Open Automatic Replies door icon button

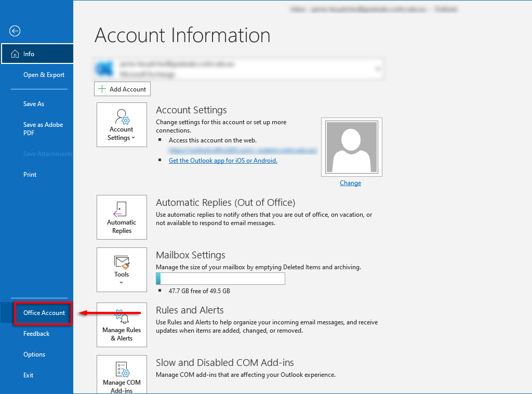coord(121,209)
